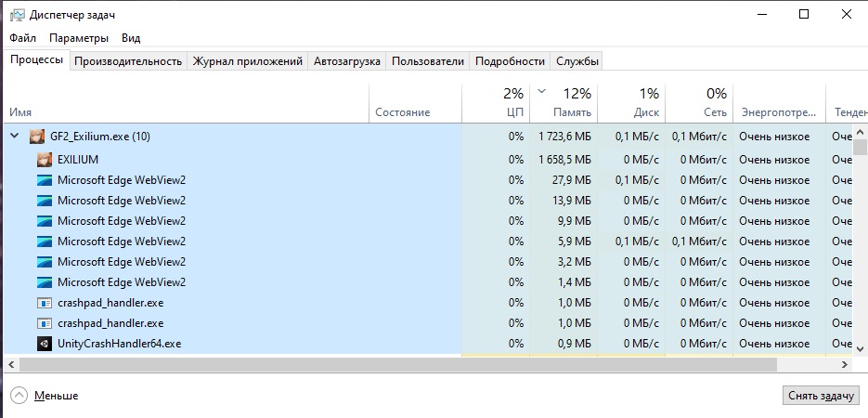
Task: Click the 5,9 МБ memory value
Action: [576, 242]
